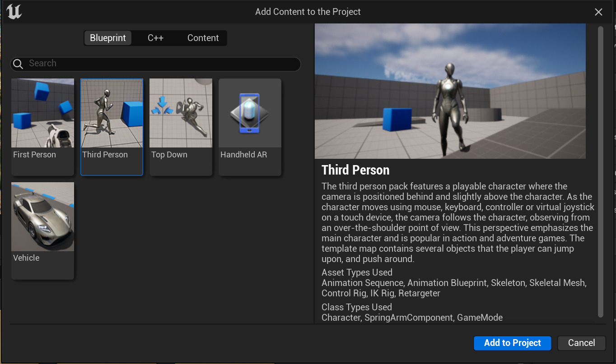Click the Add to Project button

click(513, 343)
